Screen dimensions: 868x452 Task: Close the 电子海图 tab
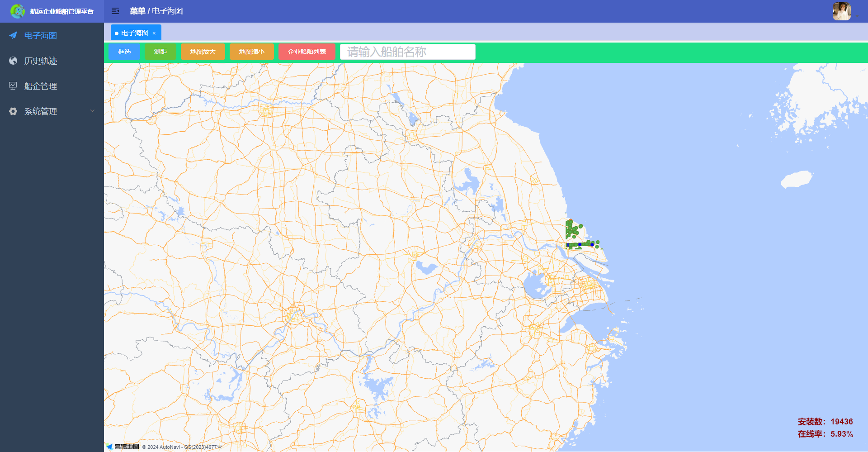coord(154,33)
